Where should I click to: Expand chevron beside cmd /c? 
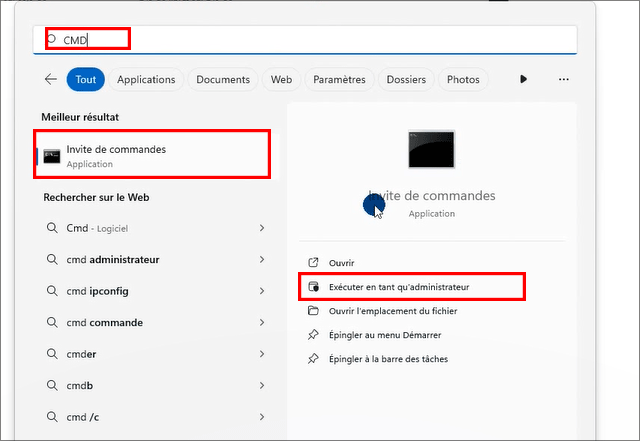click(262, 416)
